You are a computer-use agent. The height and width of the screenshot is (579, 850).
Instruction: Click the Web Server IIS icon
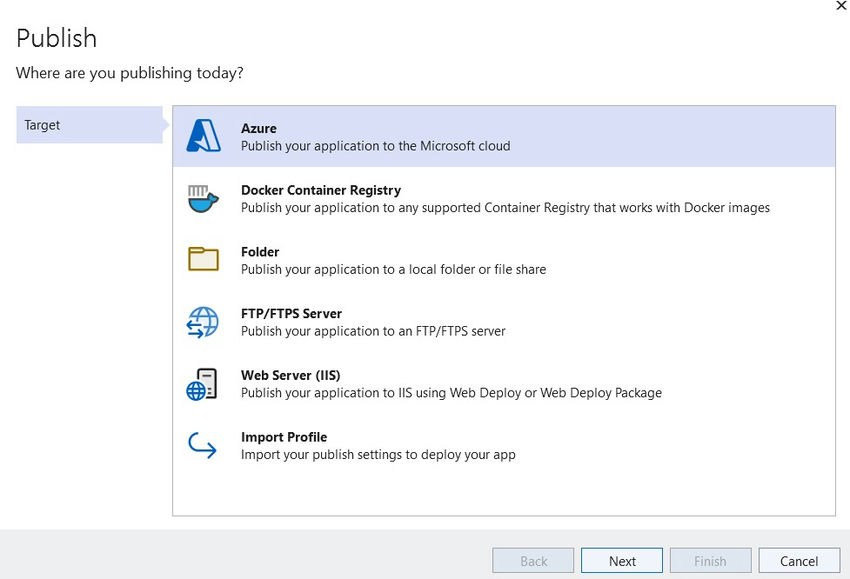(203, 384)
